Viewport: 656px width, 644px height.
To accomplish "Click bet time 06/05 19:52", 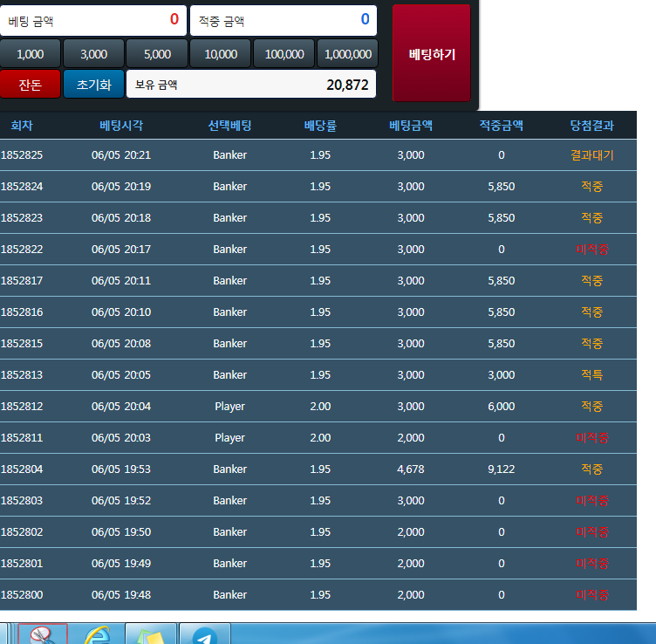I will 121,501.
